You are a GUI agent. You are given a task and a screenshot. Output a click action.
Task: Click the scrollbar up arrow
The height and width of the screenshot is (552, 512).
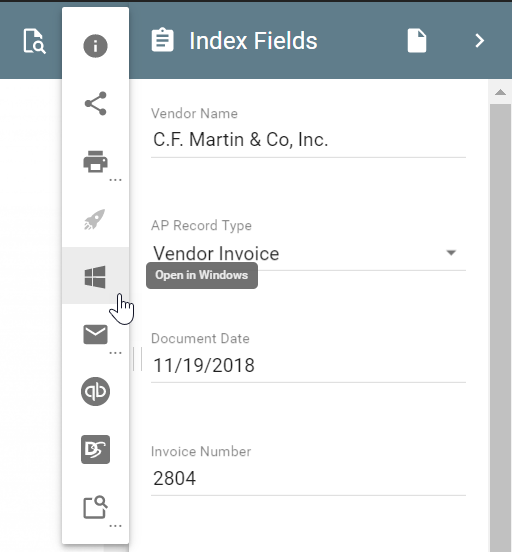500,92
